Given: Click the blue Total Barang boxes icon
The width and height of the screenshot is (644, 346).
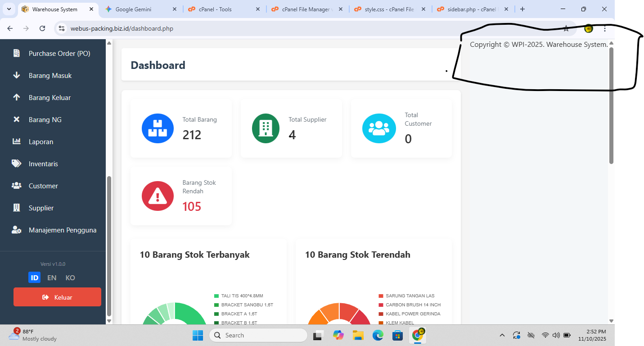Looking at the screenshot, I should [158, 128].
